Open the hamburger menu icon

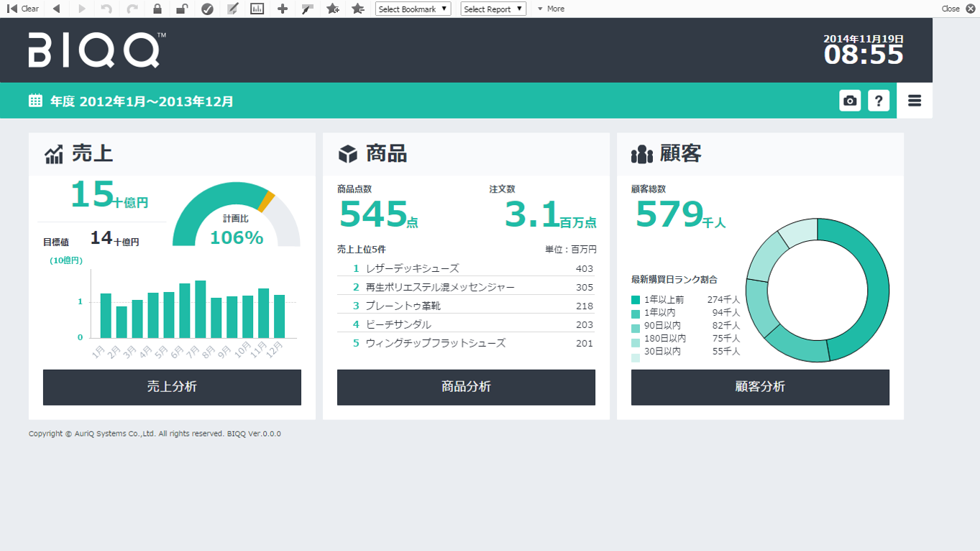915,101
